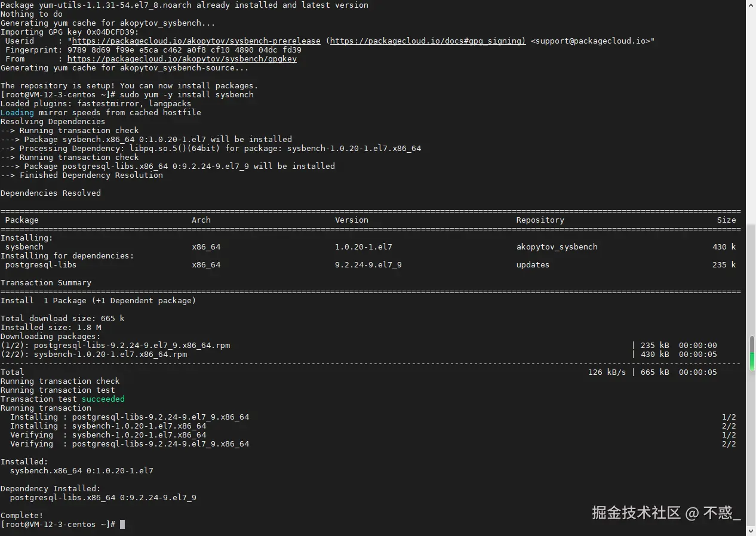Click 'Installed size: 1.8 M' line

click(51, 328)
